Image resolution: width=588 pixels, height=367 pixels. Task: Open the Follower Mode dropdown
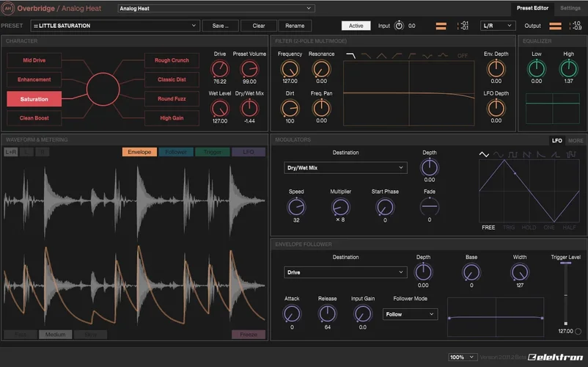[410, 314]
